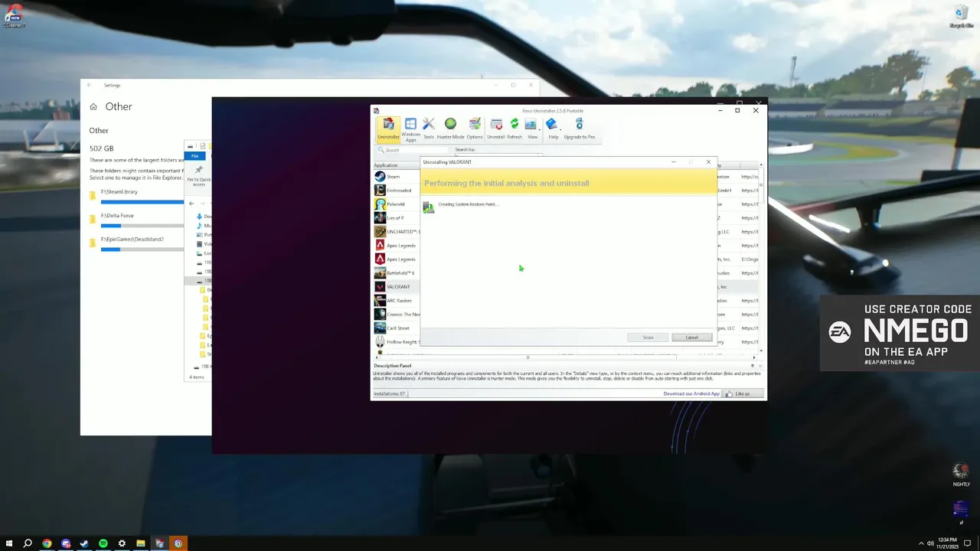
Task: Click Installations: 67 in status bar
Action: point(390,393)
